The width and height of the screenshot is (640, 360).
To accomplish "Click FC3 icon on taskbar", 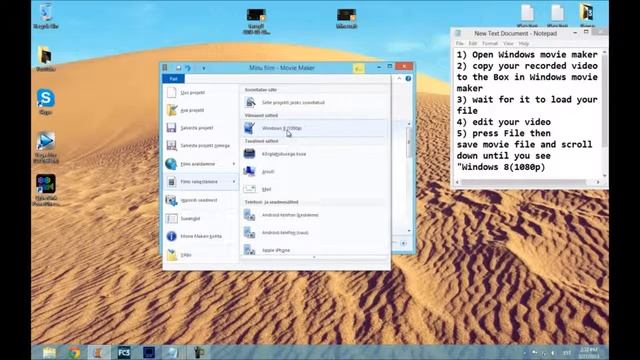I will [x=124, y=352].
